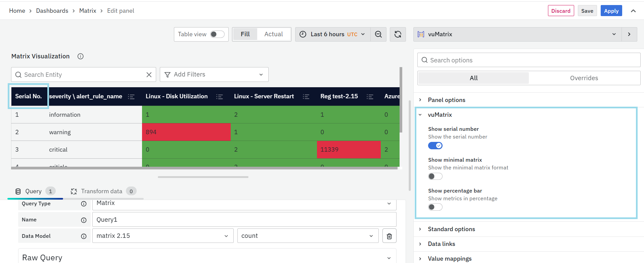The image size is (644, 263).
Task: Disable the Show serial number toggle
Action: point(435,146)
